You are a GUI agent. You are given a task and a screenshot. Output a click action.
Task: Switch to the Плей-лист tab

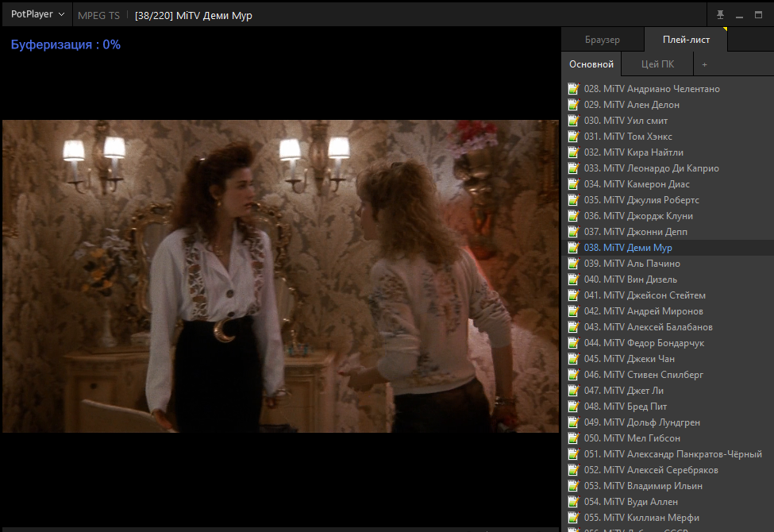click(x=686, y=40)
